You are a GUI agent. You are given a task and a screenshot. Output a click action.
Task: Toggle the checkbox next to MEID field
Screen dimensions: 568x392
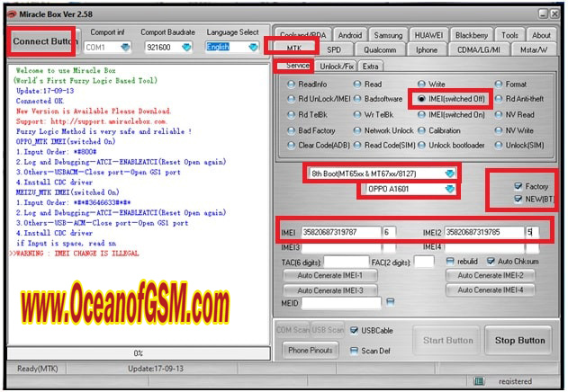point(390,301)
